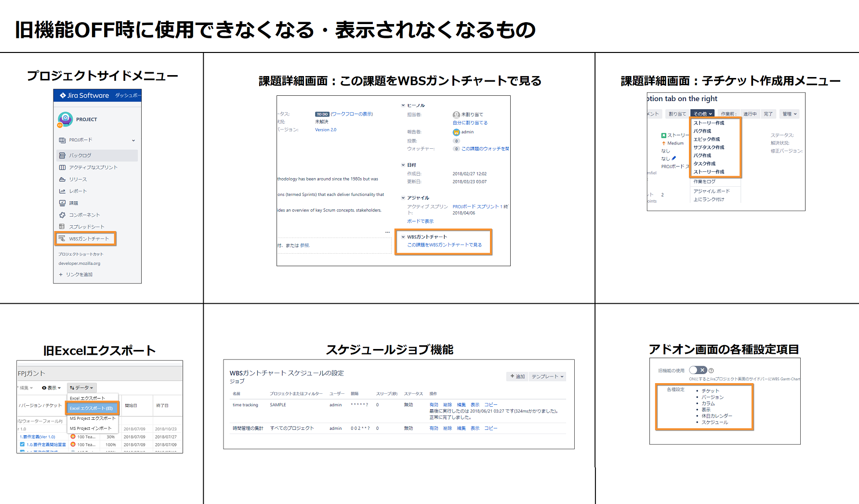Click the コンポーネント puzzle icon
This screenshot has height=504, width=859.
click(x=62, y=215)
